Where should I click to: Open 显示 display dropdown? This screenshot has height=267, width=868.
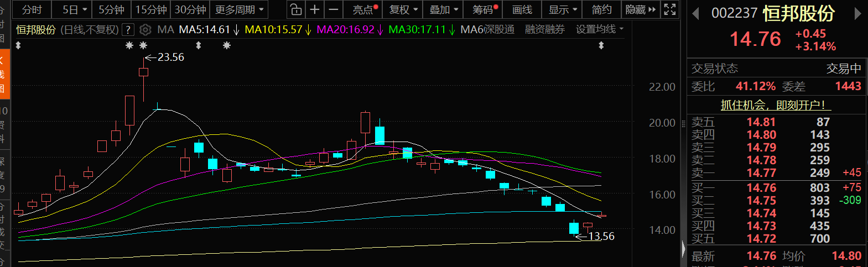click(x=563, y=9)
